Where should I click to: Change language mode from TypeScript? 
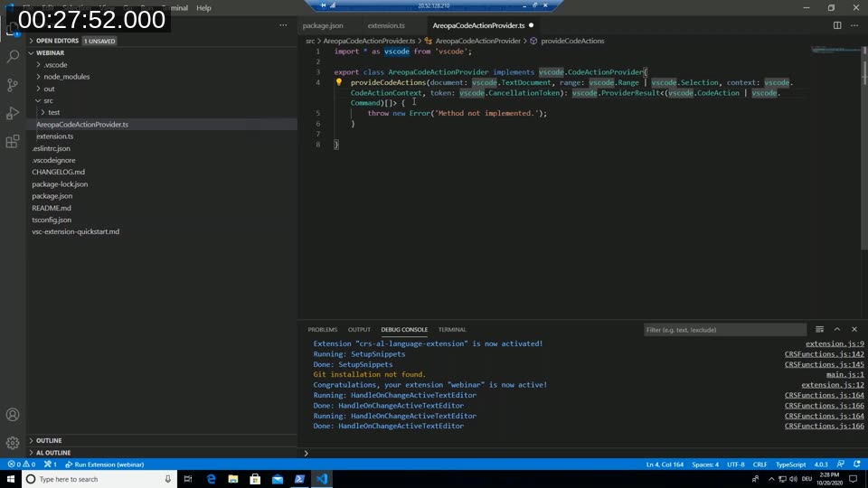(x=790, y=465)
